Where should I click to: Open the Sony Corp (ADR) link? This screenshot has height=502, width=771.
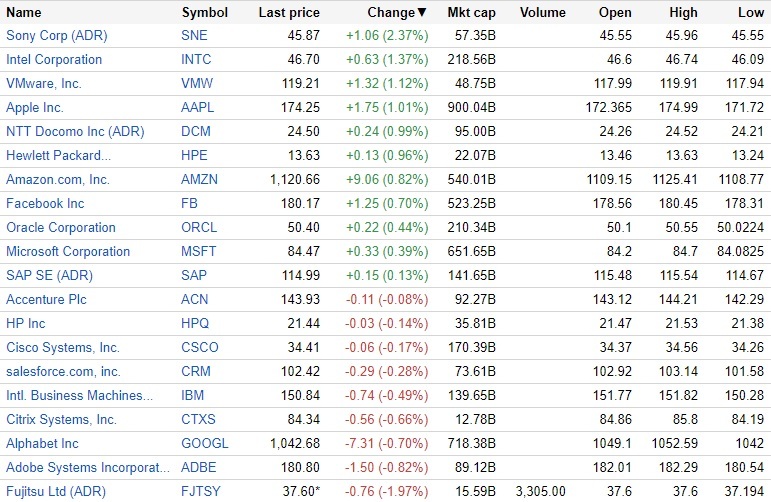pos(56,35)
